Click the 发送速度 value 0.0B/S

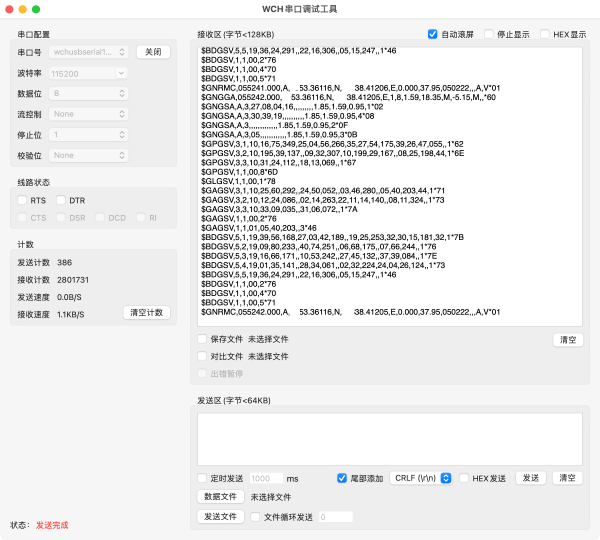pyautogui.click(x=69, y=297)
